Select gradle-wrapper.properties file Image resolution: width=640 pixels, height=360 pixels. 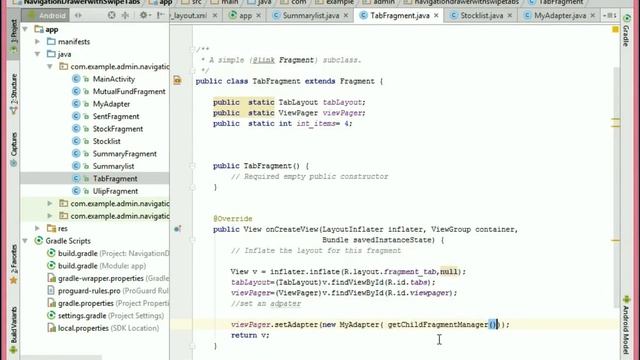click(x=108, y=278)
